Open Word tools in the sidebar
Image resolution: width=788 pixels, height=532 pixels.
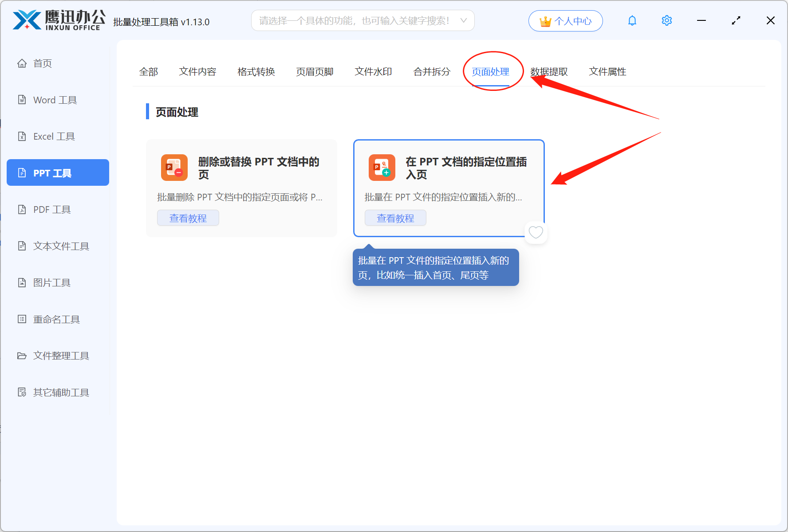point(55,100)
